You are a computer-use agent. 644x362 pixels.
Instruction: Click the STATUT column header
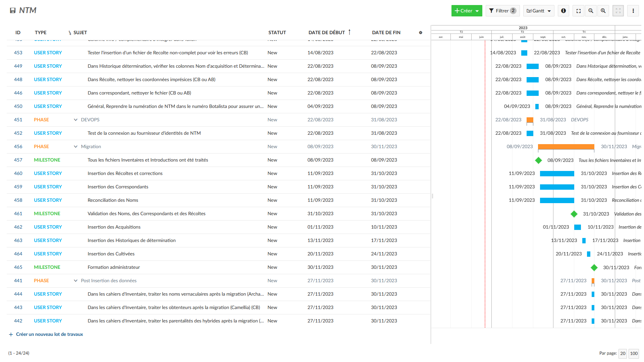tap(277, 33)
